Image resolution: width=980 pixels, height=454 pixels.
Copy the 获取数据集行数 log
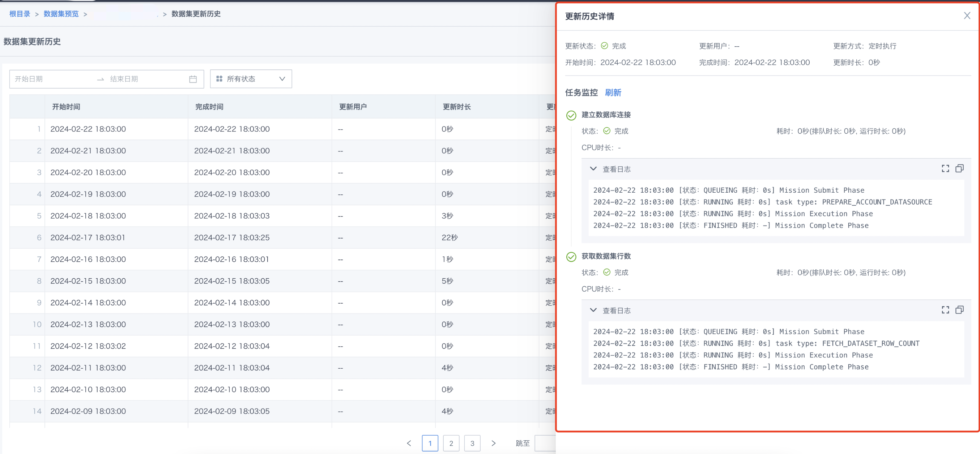pyautogui.click(x=959, y=310)
